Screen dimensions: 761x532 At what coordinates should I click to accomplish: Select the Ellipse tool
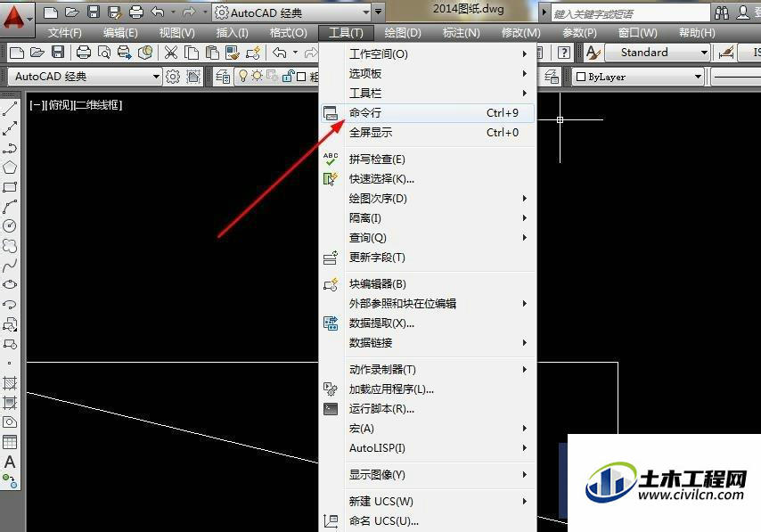pyautogui.click(x=10, y=285)
